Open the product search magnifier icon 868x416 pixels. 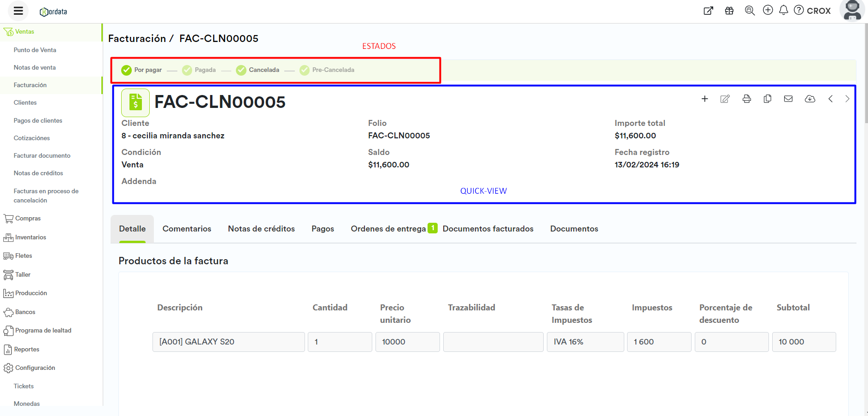pyautogui.click(x=750, y=11)
